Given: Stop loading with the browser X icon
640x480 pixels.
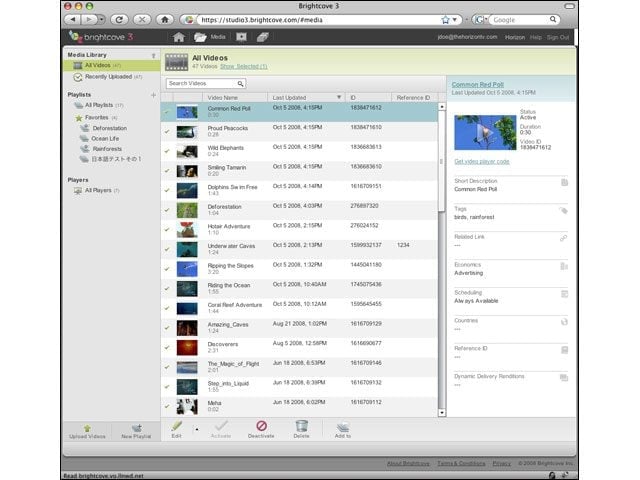Looking at the screenshot, I should (x=142, y=19).
